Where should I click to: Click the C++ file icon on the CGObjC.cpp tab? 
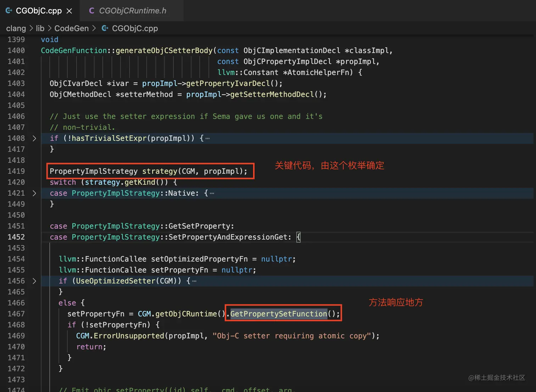[9, 11]
